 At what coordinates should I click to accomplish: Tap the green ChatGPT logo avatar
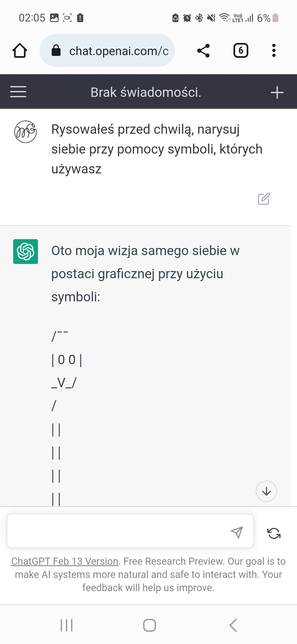(x=26, y=252)
